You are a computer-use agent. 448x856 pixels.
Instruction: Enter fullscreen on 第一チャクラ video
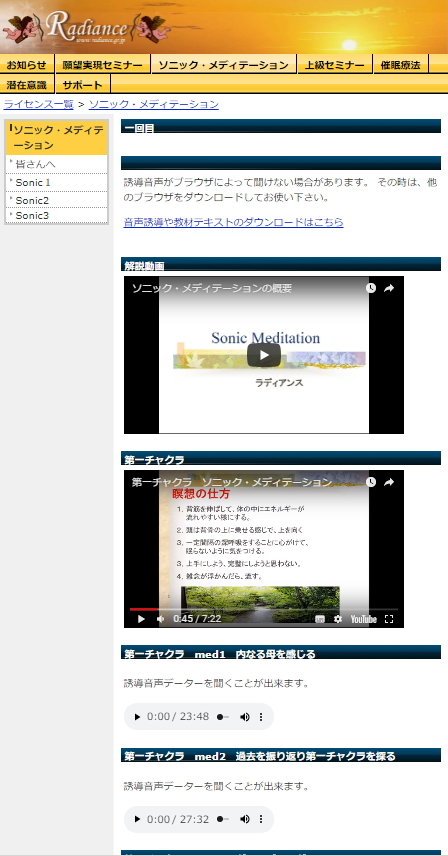tap(389, 619)
